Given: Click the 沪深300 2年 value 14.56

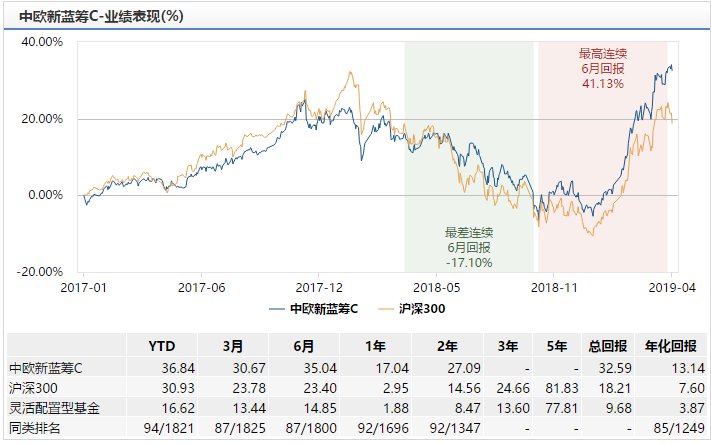Looking at the screenshot, I should (x=464, y=388).
